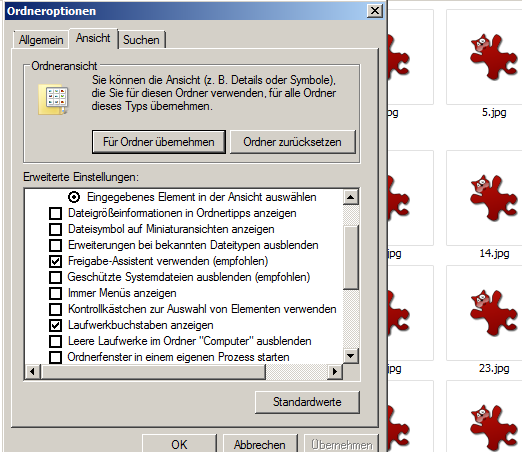Click the Standardwerte button
This screenshot has height=452, width=522.
pyautogui.click(x=307, y=402)
